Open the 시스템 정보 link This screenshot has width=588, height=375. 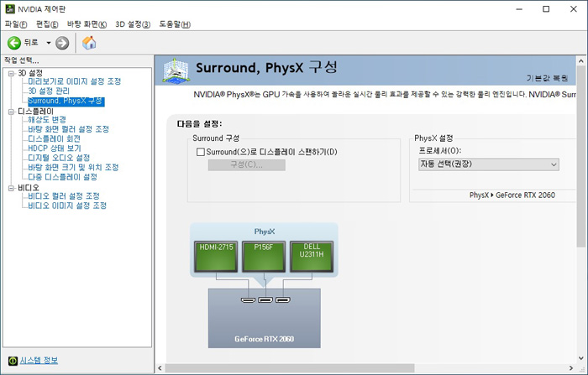39,360
